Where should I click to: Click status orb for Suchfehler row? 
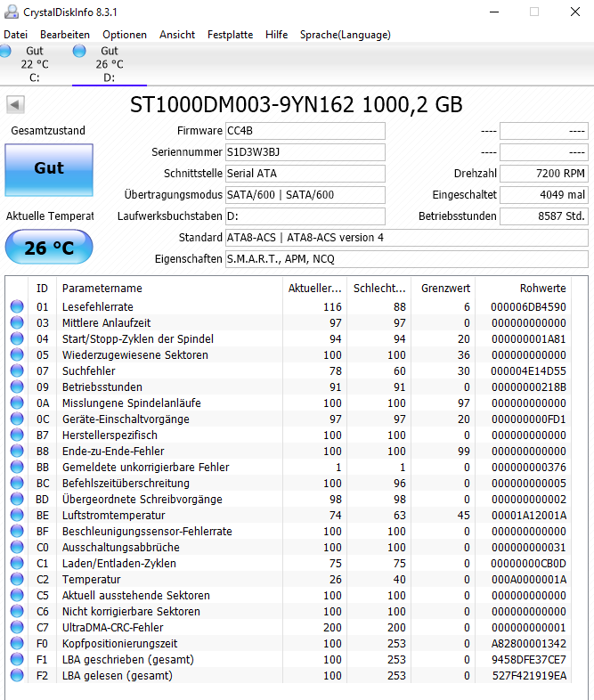(x=17, y=370)
